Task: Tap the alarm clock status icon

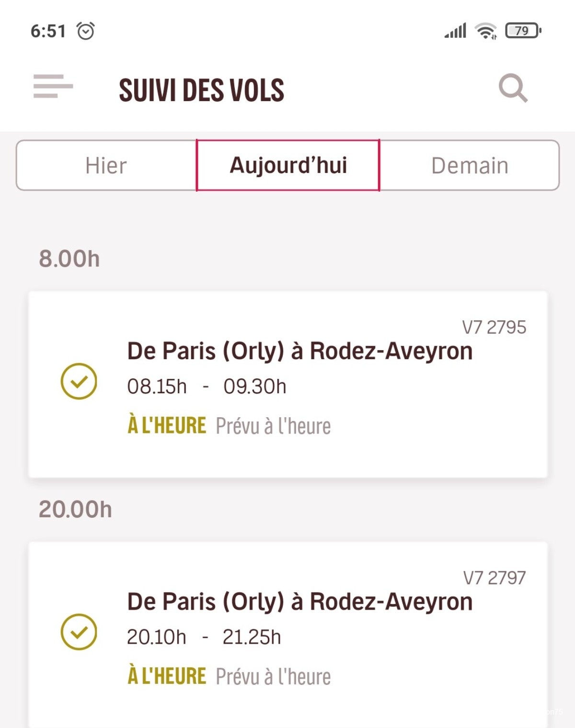Action: 86,31
